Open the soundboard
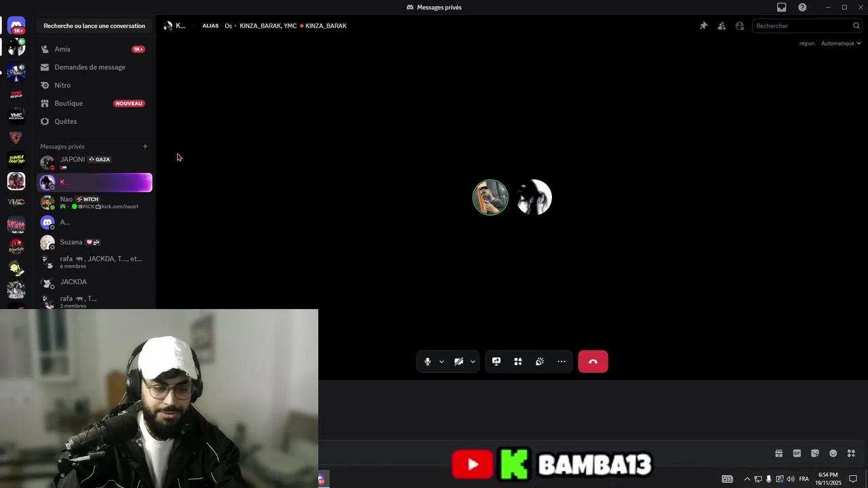This screenshot has width=868, height=488. click(x=540, y=361)
